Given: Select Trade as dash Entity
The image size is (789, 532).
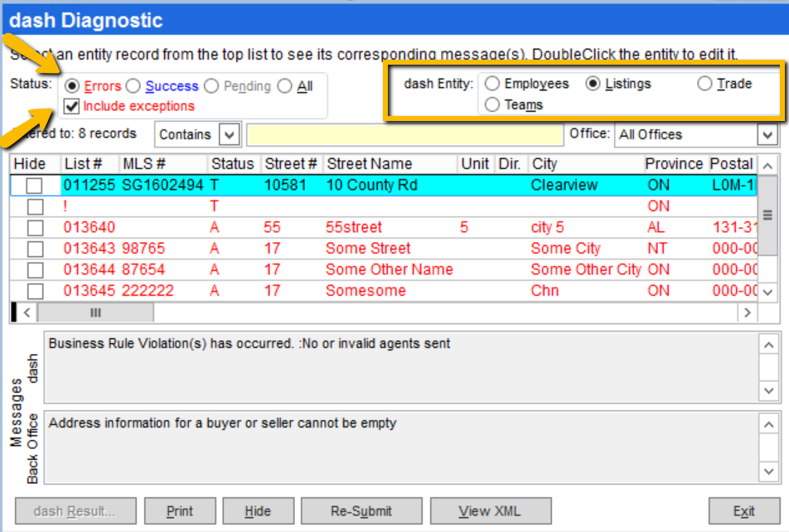Looking at the screenshot, I should [x=704, y=84].
